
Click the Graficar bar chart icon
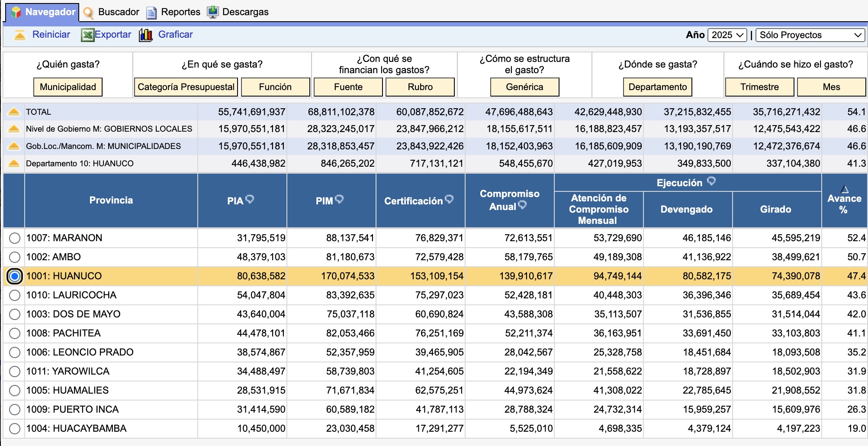146,35
